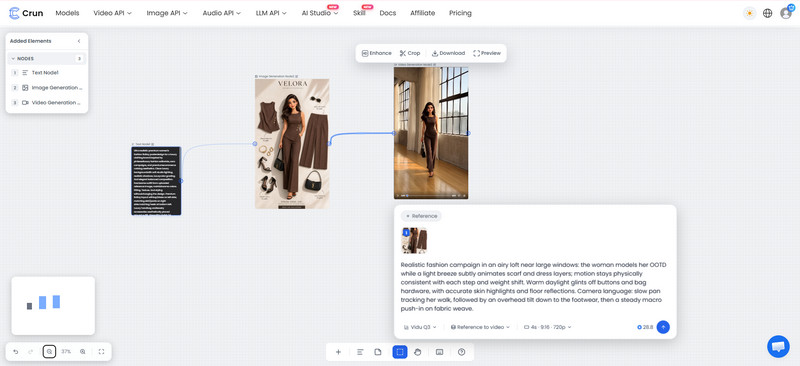
Task: Collapse the NODES section
Action: [x=46, y=59]
